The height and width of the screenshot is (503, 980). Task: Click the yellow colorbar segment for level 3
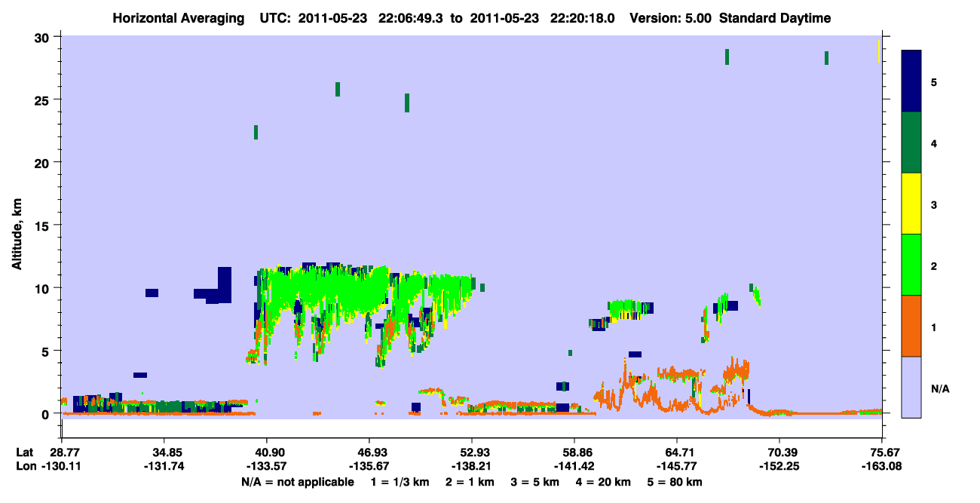point(911,204)
